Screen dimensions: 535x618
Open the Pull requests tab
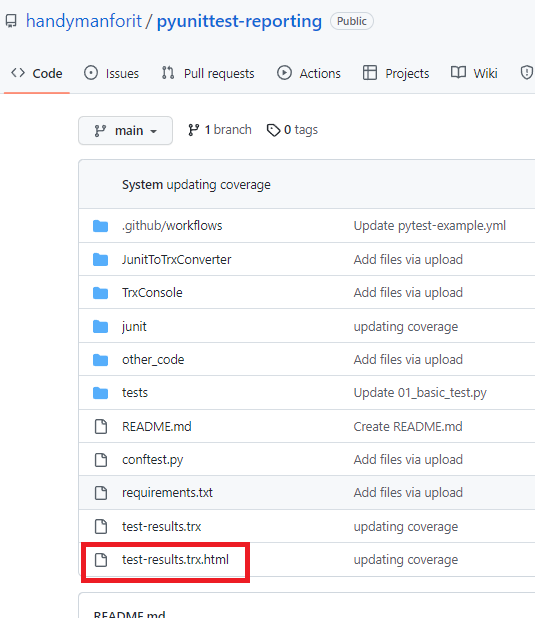pos(208,73)
